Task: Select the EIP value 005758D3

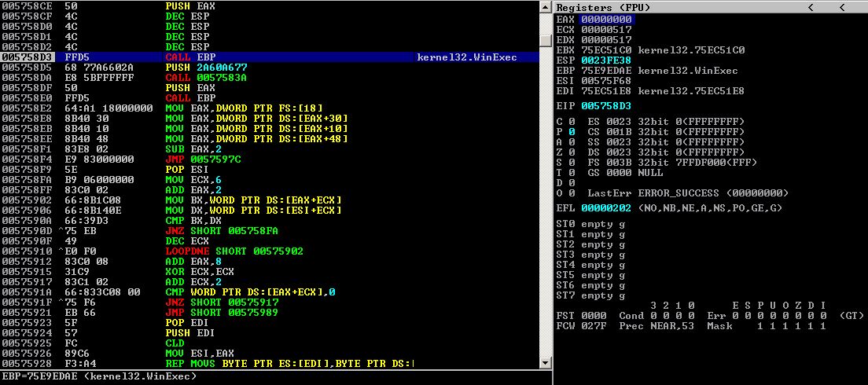Action: 606,105
